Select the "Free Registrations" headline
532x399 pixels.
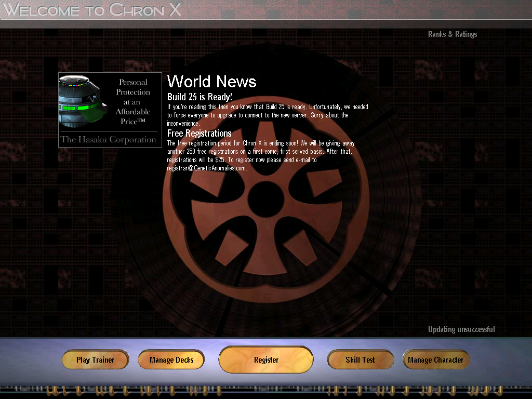199,134
